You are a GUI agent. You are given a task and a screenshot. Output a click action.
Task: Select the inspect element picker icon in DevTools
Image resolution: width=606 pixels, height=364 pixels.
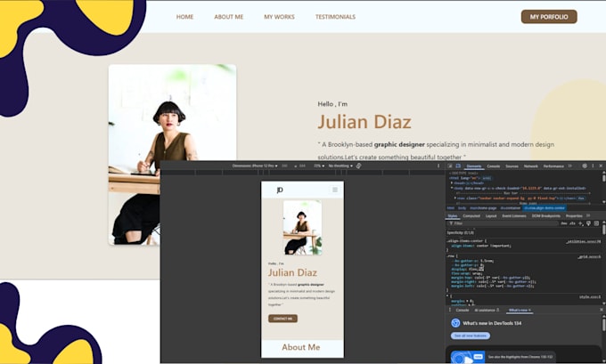tap(450, 166)
